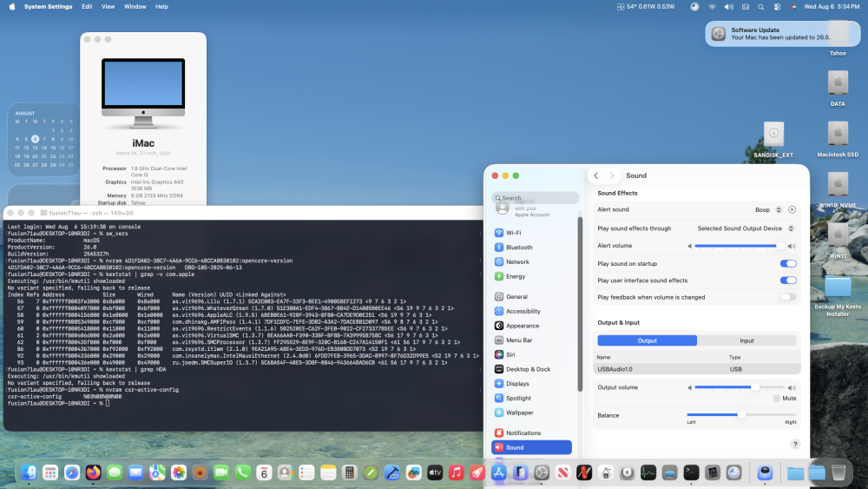Open Safari from the Dock
The image size is (868, 489).
pyautogui.click(x=72, y=472)
